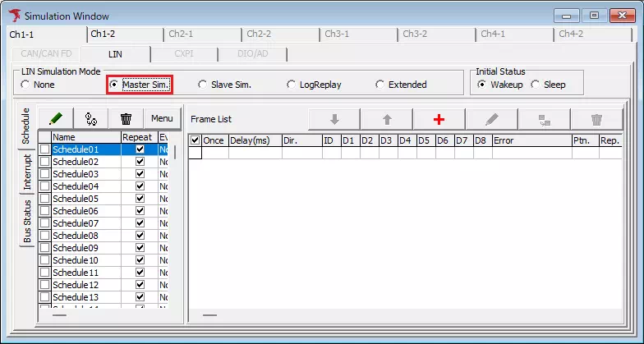Click the trash icon in the schedule toolbar
This screenshot has height=344, width=644.
point(126,119)
